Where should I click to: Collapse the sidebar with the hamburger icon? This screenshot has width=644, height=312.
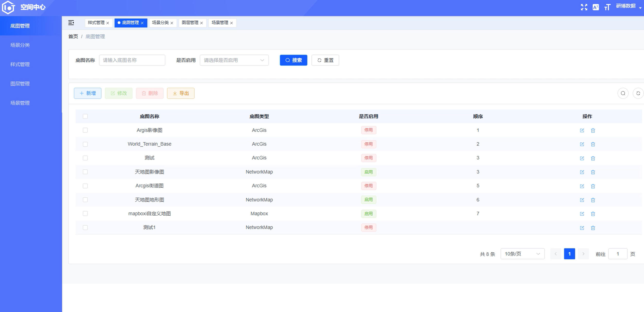71,23
